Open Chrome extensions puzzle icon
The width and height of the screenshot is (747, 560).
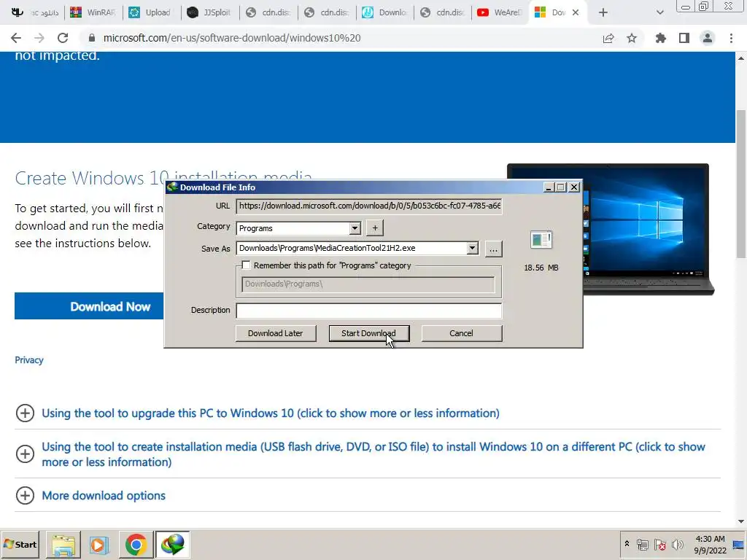660,38
